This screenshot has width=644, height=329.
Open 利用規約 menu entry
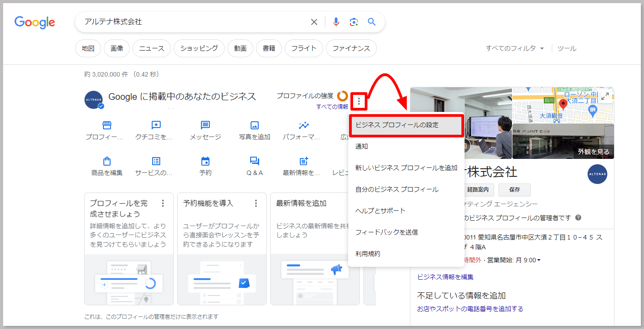[x=405, y=254]
